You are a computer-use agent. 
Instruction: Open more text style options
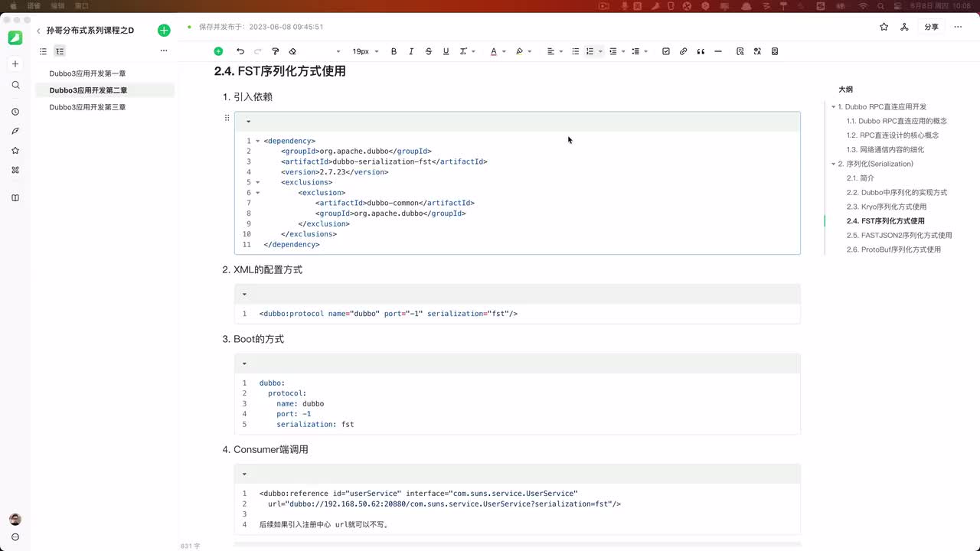(465, 51)
